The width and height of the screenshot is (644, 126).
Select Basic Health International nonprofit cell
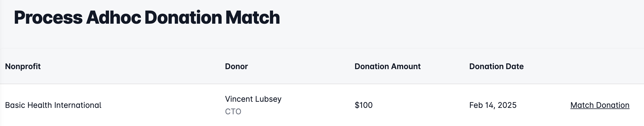click(x=53, y=105)
